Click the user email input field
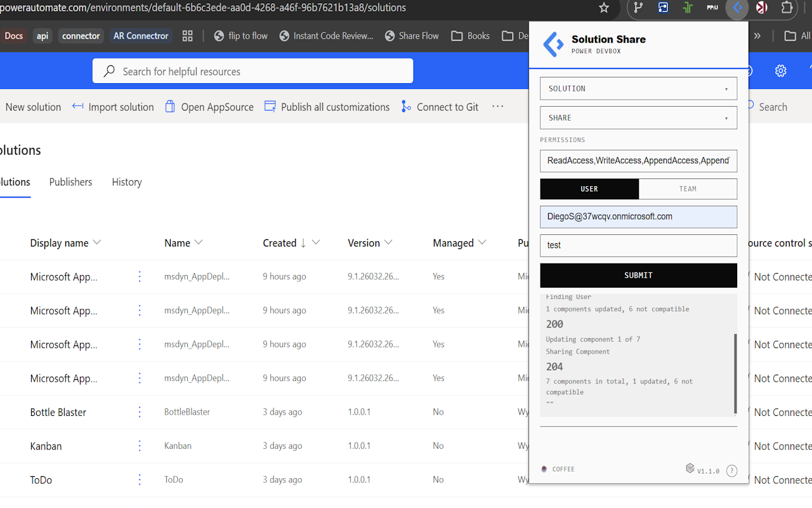The height and width of the screenshot is (508, 812). (x=638, y=217)
